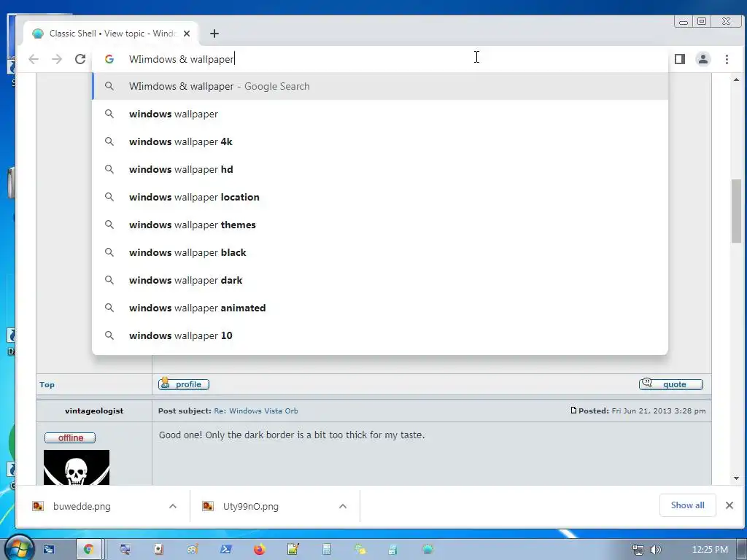Open Chrome profile menu
Screen dimensions: 747x560
click(x=703, y=59)
